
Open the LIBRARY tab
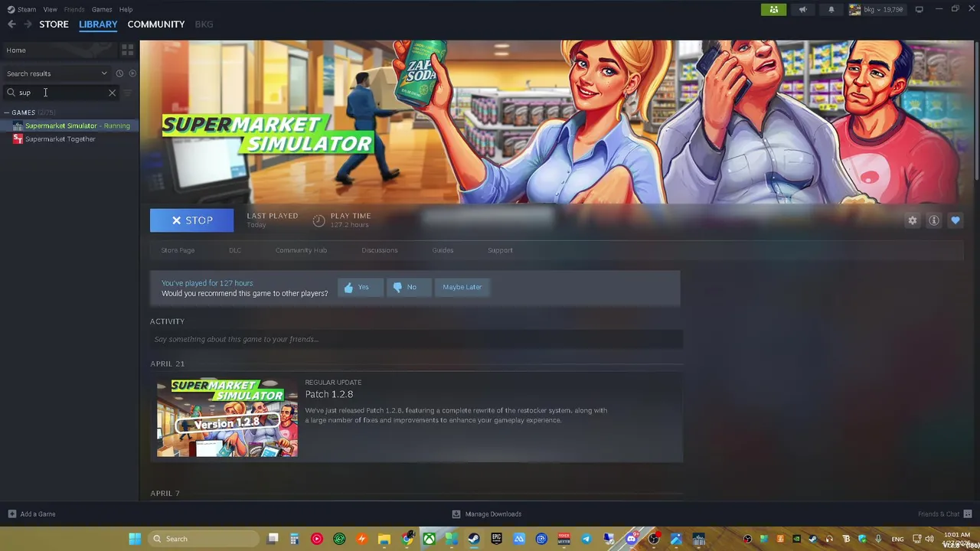point(98,24)
